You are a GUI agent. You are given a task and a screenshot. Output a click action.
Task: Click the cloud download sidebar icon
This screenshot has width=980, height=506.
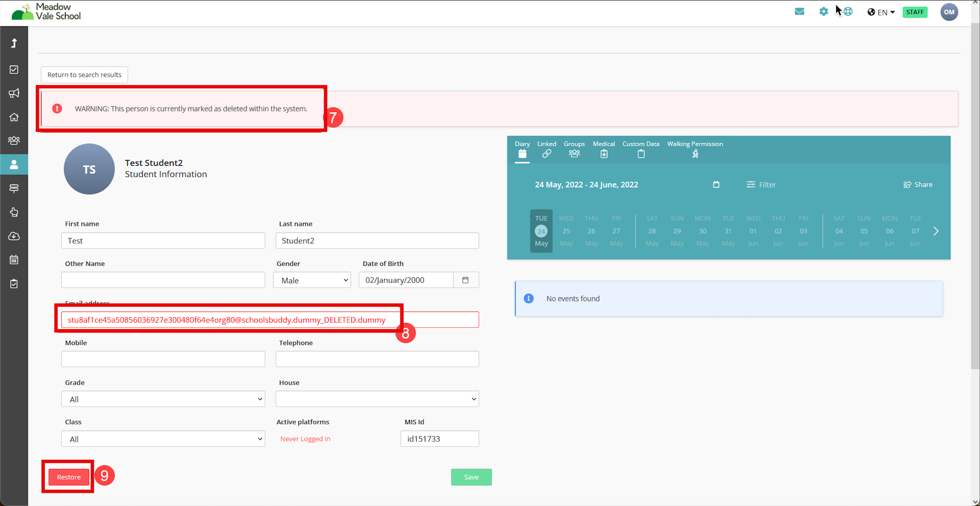(x=14, y=236)
